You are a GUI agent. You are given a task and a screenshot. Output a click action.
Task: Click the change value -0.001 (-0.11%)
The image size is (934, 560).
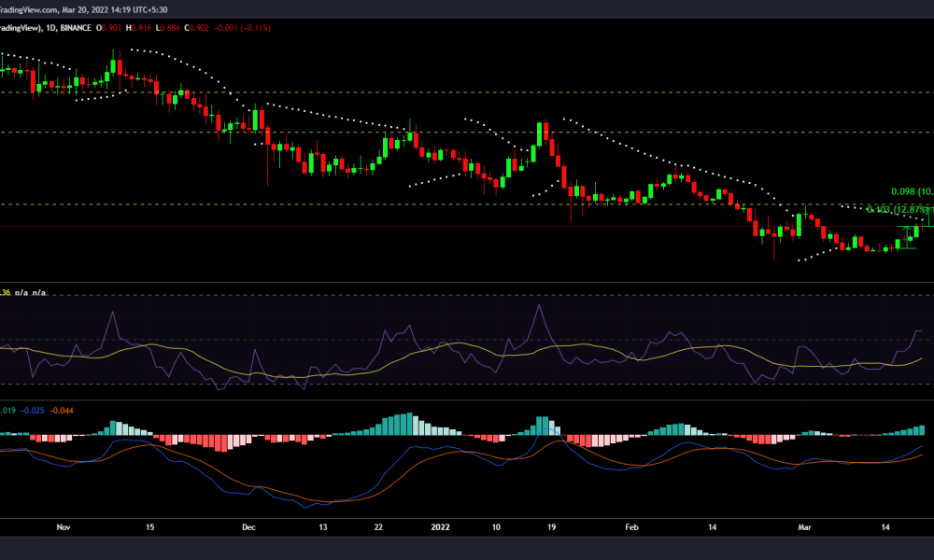pos(243,28)
